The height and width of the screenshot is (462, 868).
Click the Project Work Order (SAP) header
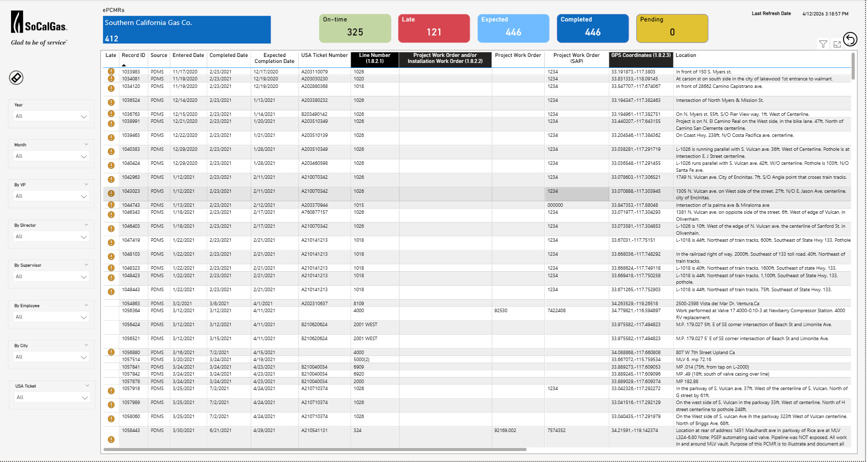point(576,58)
